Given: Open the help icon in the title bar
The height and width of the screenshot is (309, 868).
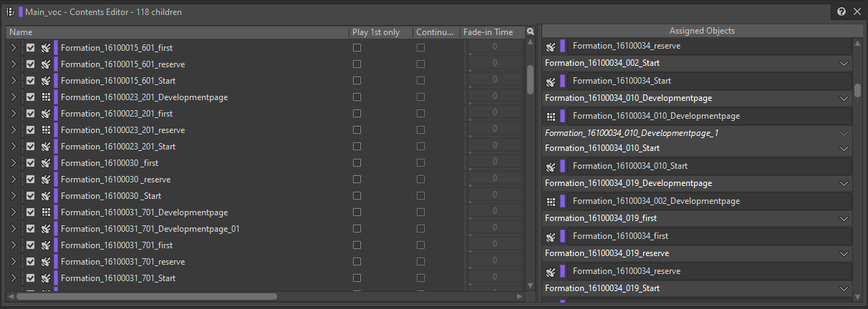Looking at the screenshot, I should coord(842,12).
